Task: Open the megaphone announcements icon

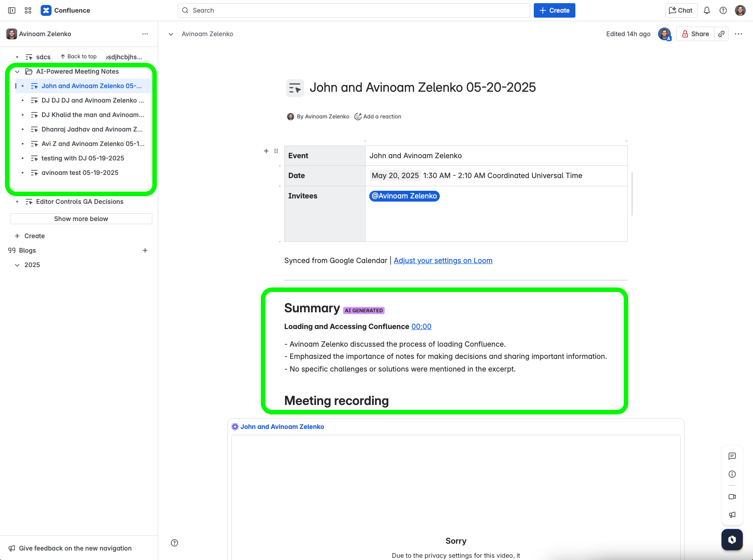Action: coord(732,515)
